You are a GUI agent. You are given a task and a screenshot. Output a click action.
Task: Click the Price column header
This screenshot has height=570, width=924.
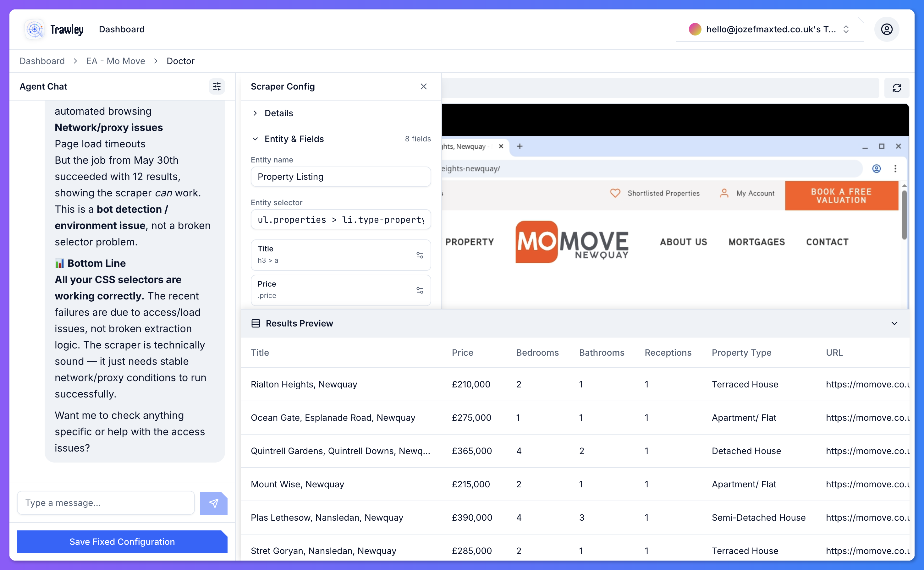pyautogui.click(x=462, y=353)
